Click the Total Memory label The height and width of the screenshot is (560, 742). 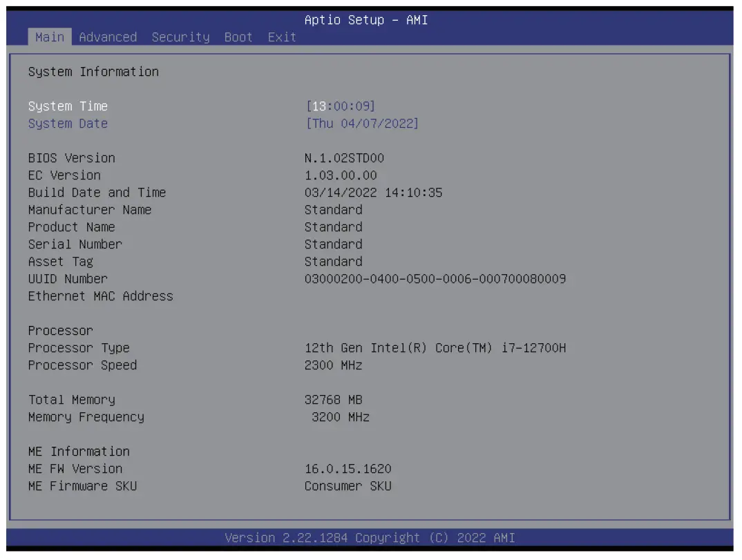(x=71, y=400)
